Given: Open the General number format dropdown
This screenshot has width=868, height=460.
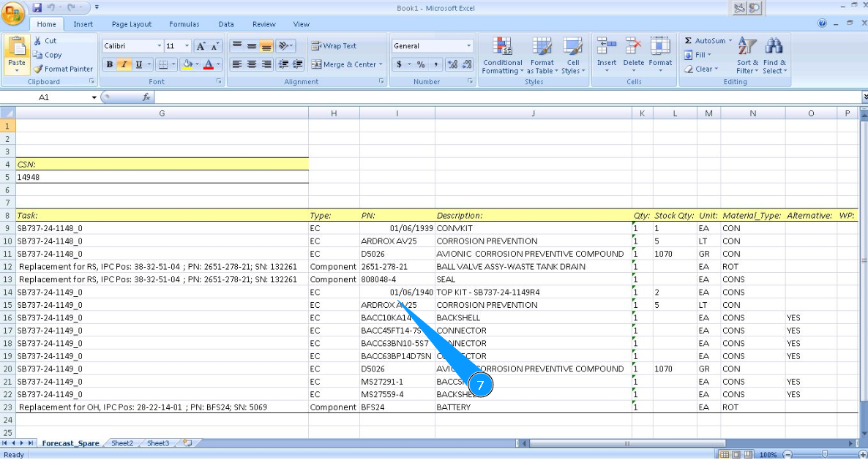Looking at the screenshot, I should (468, 46).
